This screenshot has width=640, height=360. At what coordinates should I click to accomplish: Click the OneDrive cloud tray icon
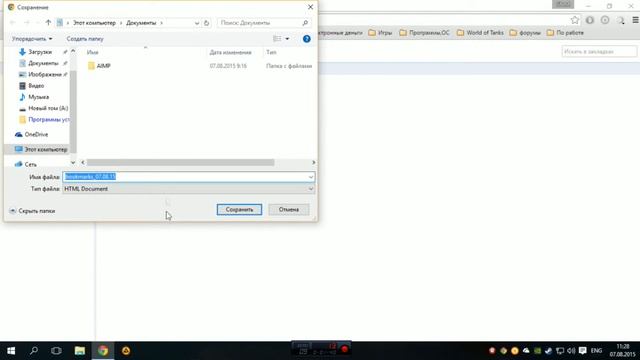pos(526,351)
